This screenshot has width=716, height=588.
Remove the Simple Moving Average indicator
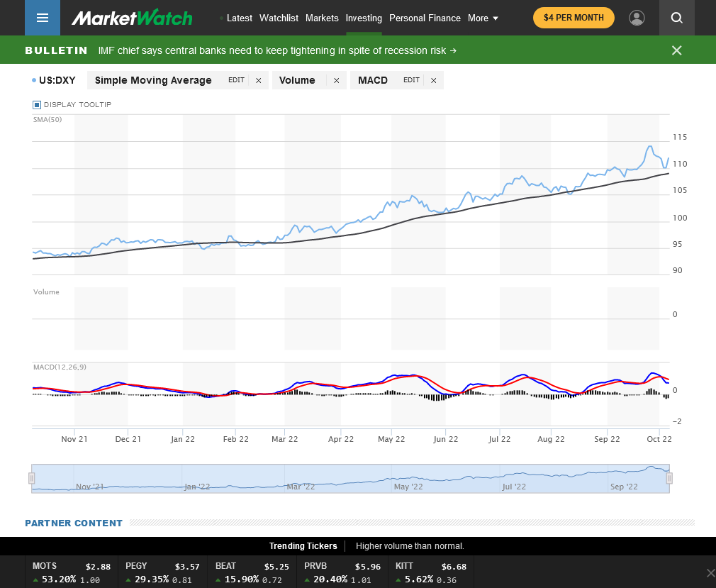pyautogui.click(x=258, y=81)
